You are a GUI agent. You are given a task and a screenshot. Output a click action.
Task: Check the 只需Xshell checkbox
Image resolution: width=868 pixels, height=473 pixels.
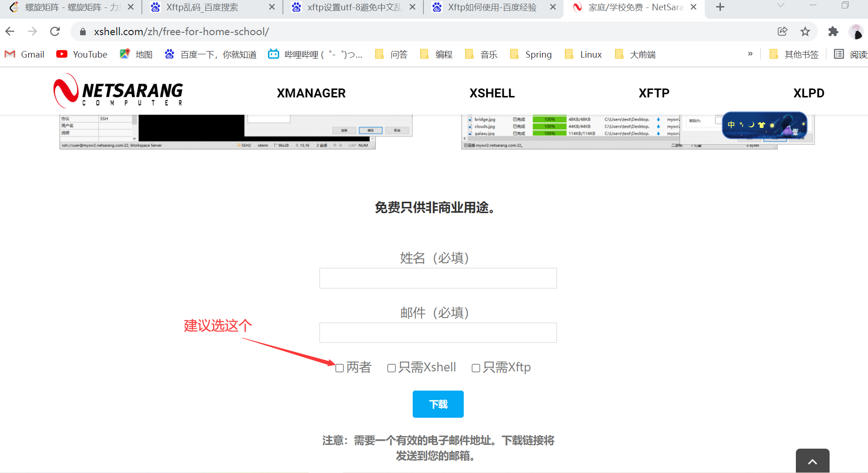392,368
